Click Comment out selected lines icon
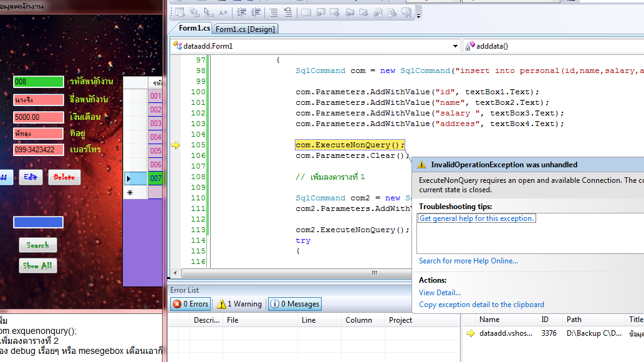This screenshot has width=644, height=362. [274, 12]
